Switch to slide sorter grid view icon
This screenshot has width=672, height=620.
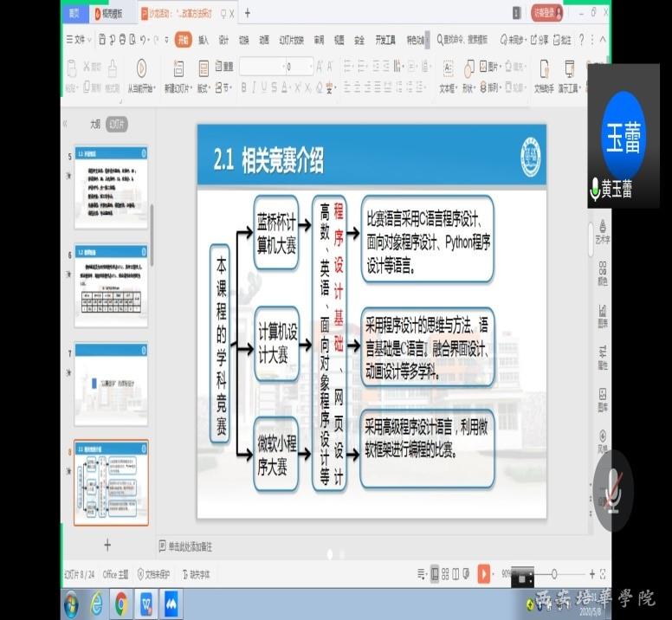click(446, 573)
